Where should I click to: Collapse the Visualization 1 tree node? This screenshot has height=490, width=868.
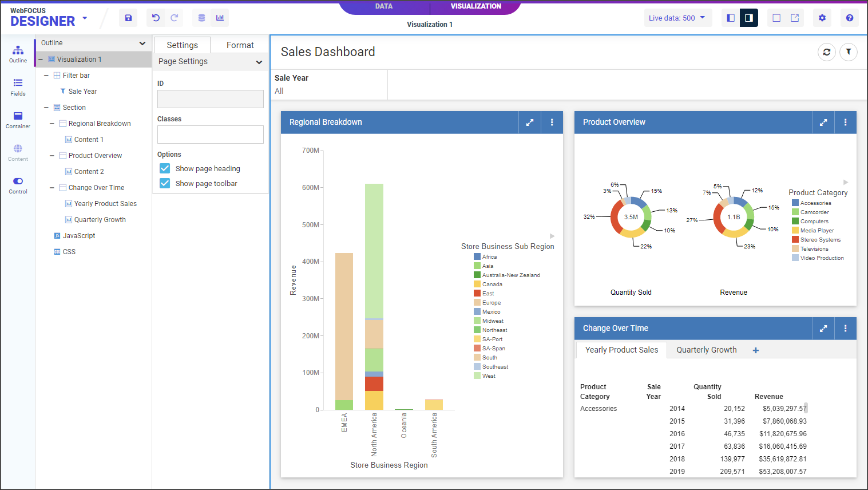(x=39, y=59)
